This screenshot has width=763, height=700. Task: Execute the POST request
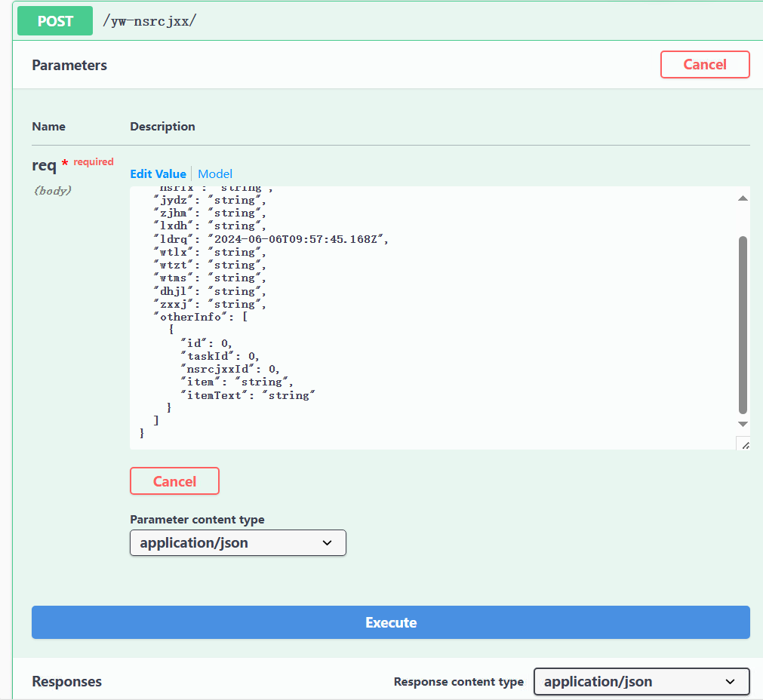point(391,622)
